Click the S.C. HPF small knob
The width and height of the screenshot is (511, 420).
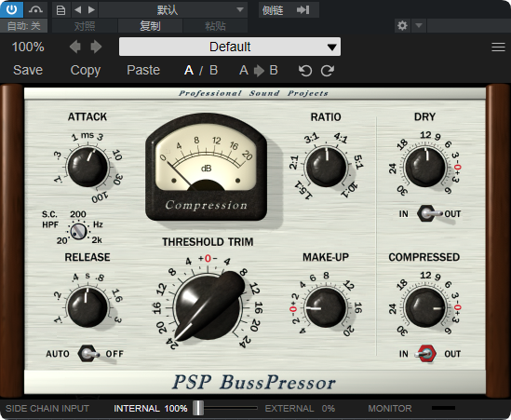pos(78,232)
